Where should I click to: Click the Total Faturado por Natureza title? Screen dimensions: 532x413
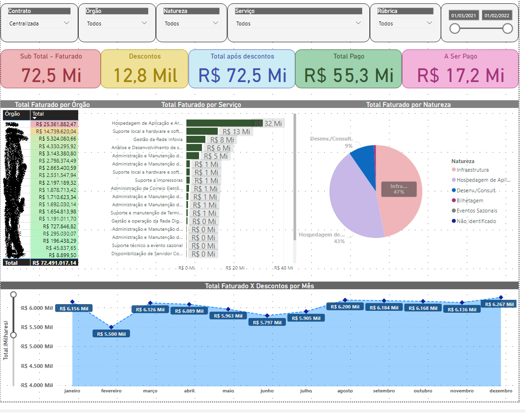click(x=409, y=105)
